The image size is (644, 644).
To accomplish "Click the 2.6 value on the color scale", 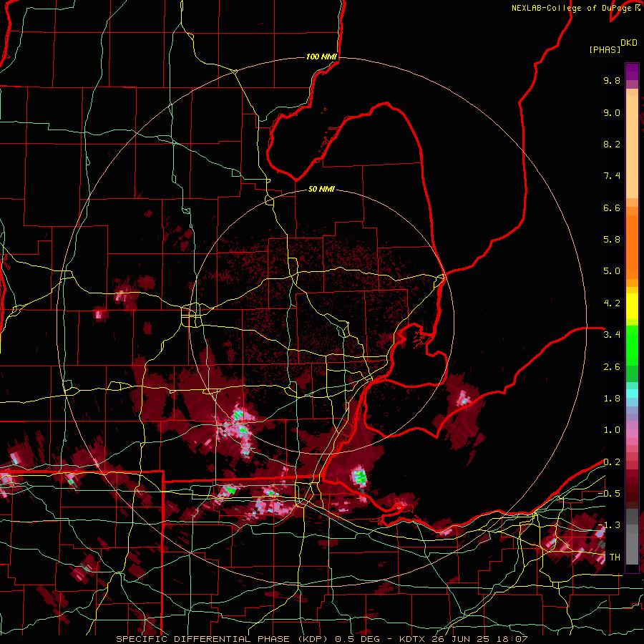I will click(612, 367).
